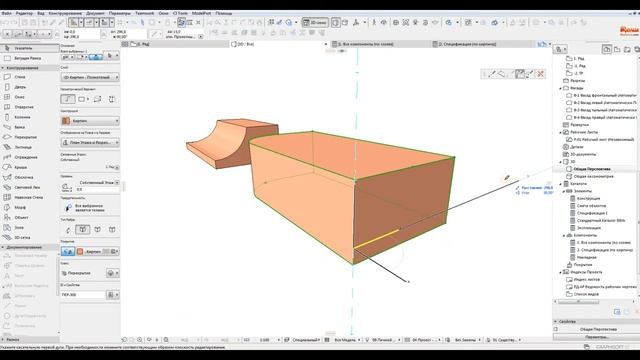Select the Световой Люк skylight tool
This screenshot has width=640, height=360.
point(29,187)
